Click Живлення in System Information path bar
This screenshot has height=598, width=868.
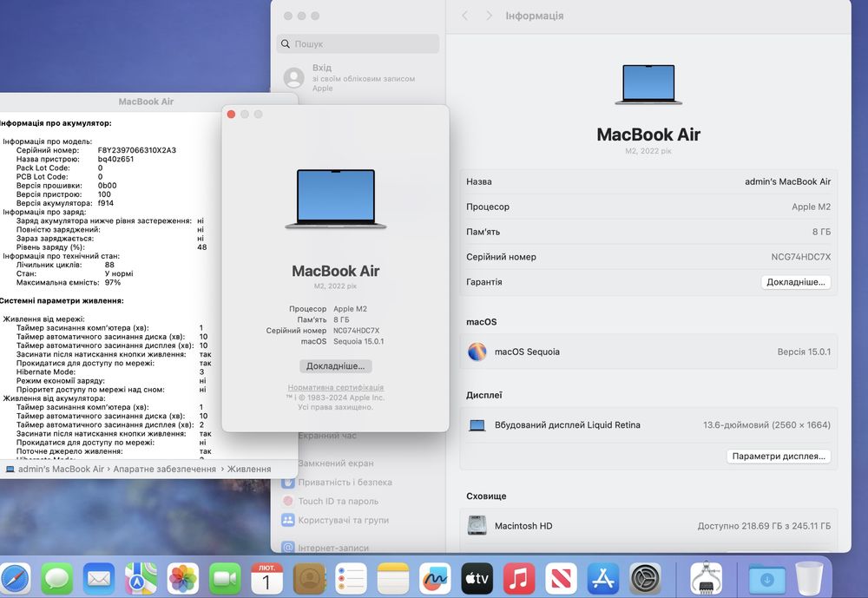(x=249, y=469)
